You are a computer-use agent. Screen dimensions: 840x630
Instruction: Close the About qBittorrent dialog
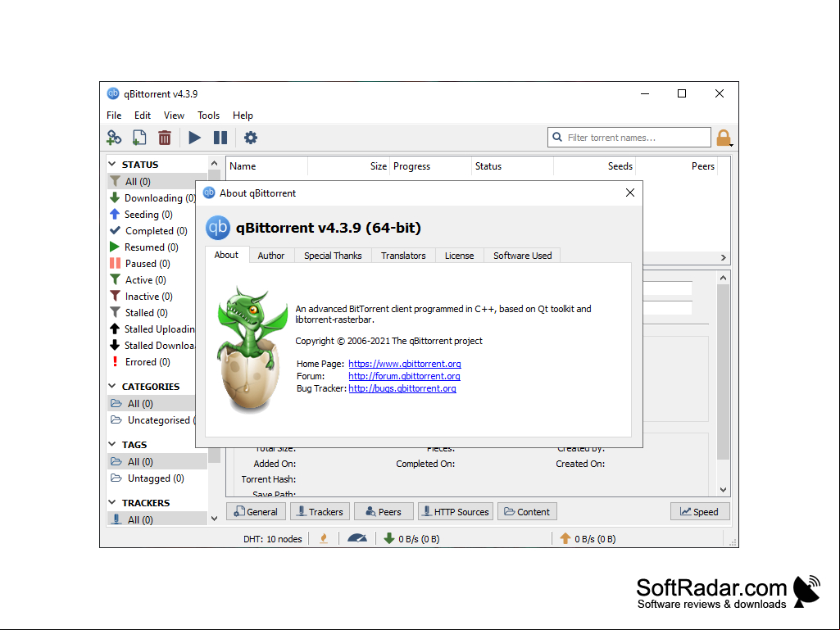(x=630, y=193)
